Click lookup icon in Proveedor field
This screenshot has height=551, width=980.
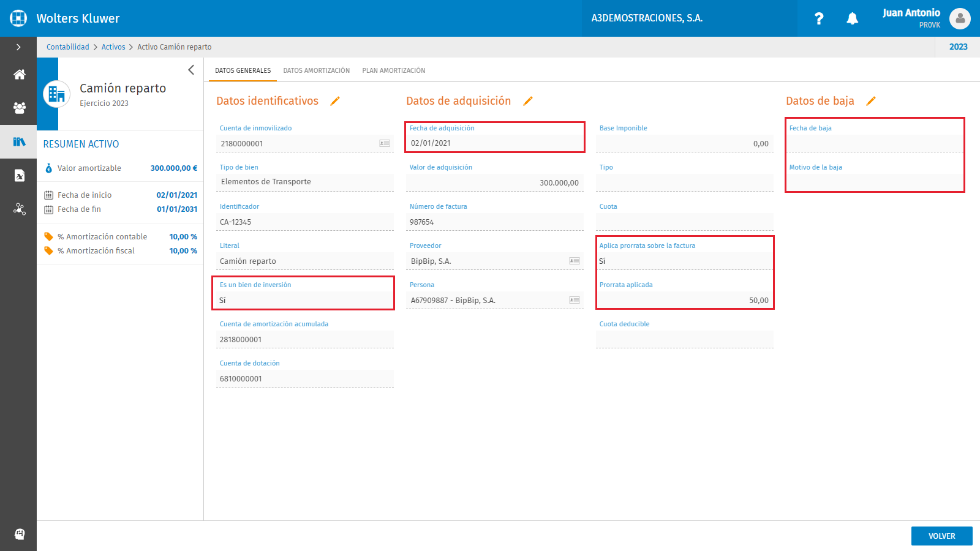(575, 261)
